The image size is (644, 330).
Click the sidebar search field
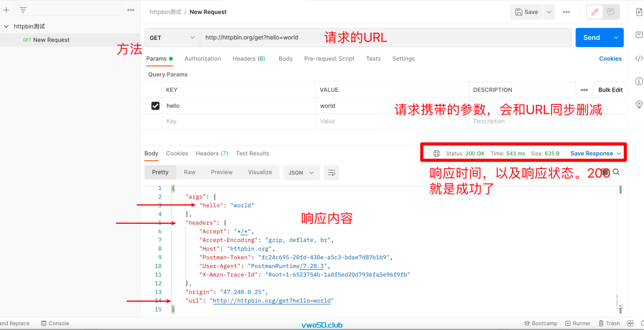tap(69, 10)
